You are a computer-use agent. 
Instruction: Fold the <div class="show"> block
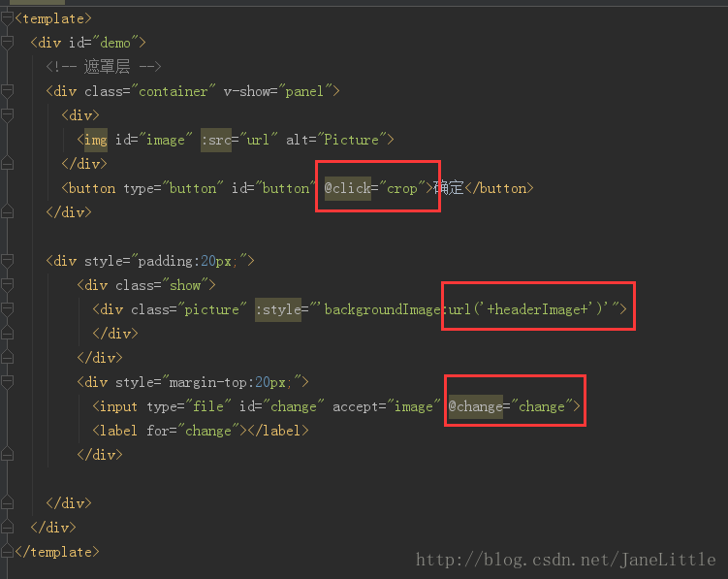tap(7, 285)
